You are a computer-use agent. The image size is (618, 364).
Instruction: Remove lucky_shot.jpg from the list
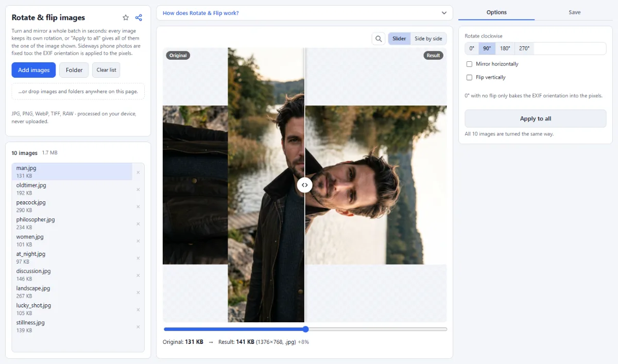tap(138, 309)
